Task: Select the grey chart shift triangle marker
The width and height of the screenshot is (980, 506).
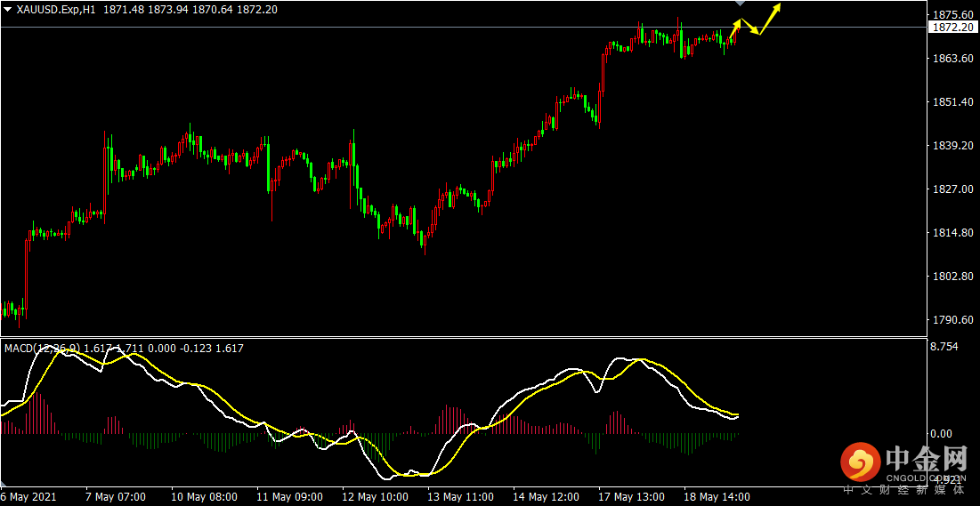Action: tap(738, 4)
